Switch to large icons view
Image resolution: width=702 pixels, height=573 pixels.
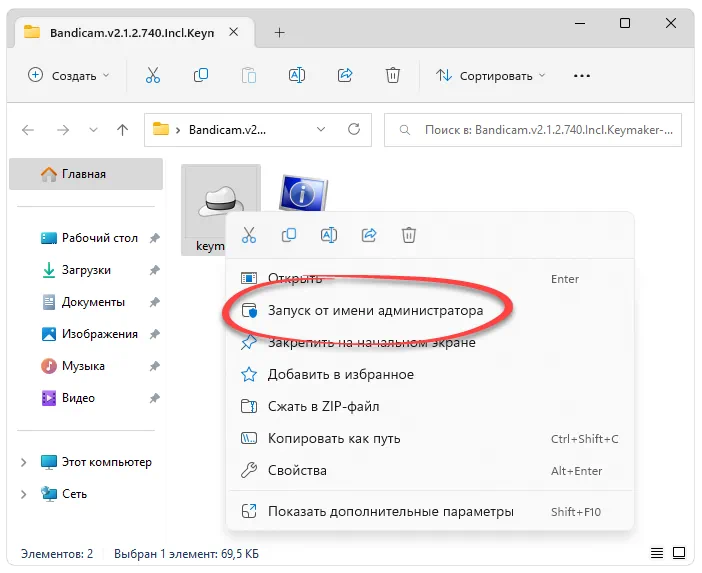[x=679, y=553]
